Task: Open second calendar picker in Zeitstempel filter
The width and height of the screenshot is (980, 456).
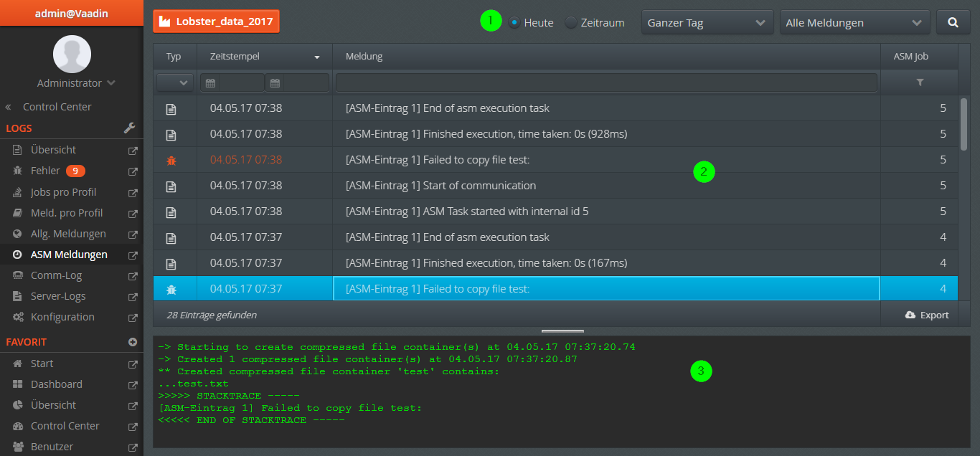Action: [x=275, y=83]
